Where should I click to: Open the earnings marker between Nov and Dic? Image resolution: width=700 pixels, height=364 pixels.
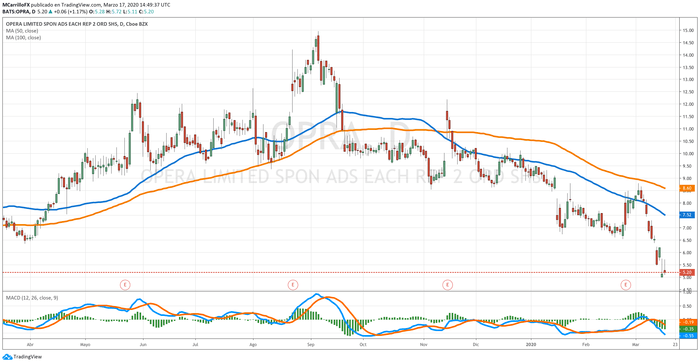coord(447,285)
